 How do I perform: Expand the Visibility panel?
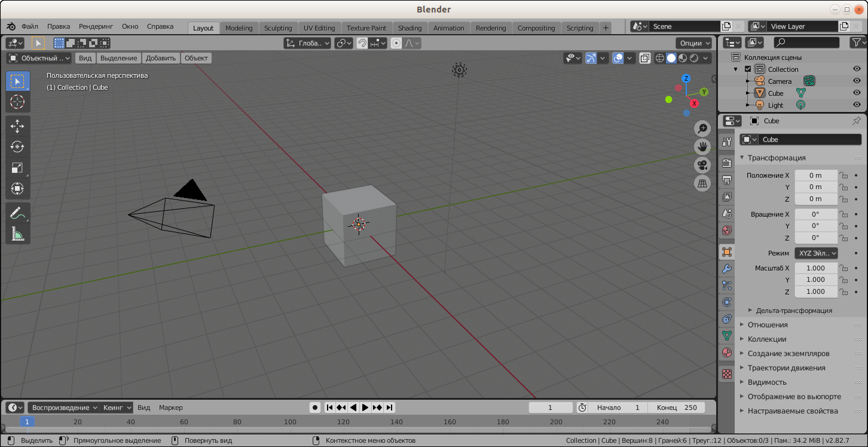[766, 382]
